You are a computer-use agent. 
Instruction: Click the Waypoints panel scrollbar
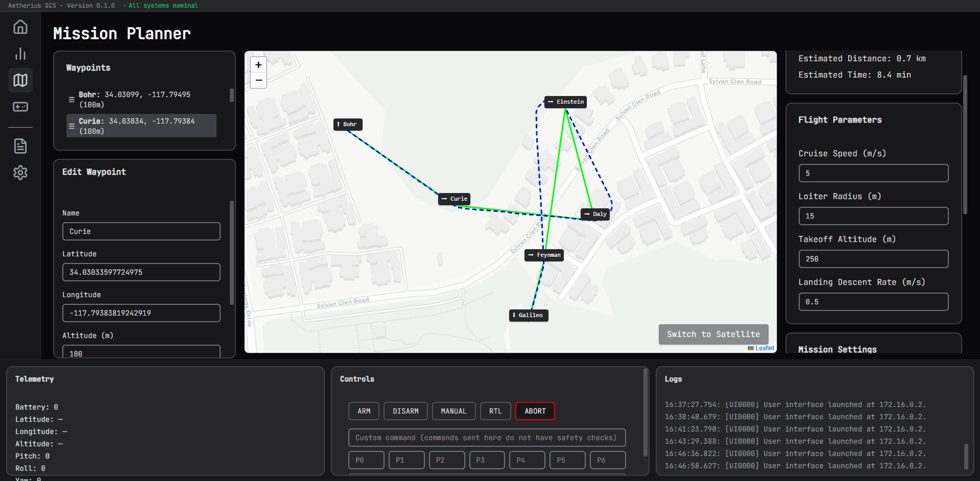point(231,95)
